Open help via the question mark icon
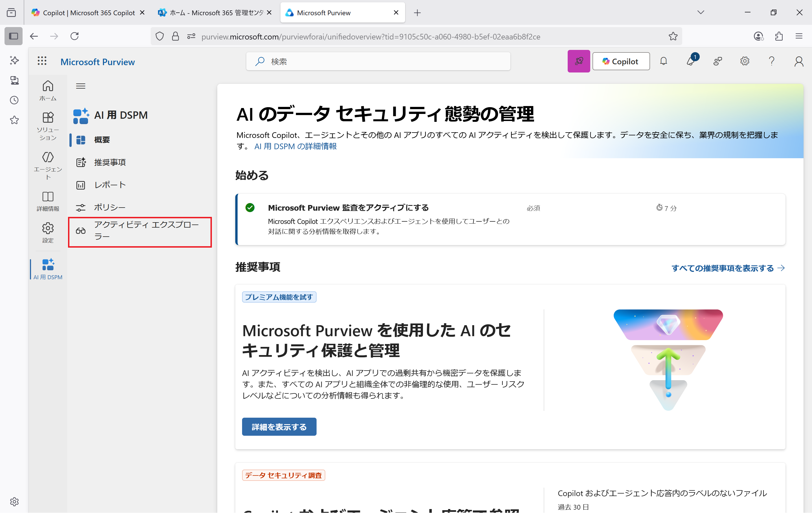Screen dimensions: 812x513 [x=772, y=61]
